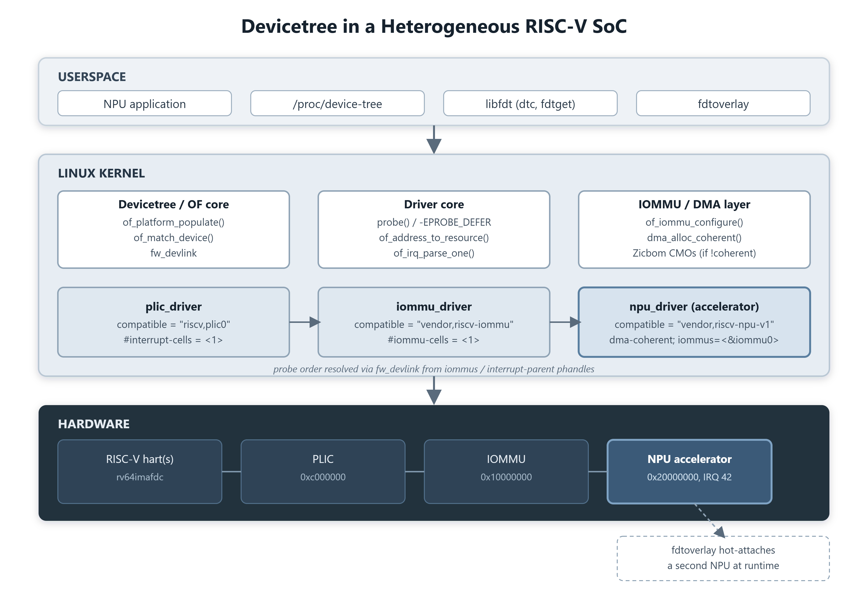
Task: Click 0x20000000, IRQ 42 text
Action: pyautogui.click(x=689, y=477)
